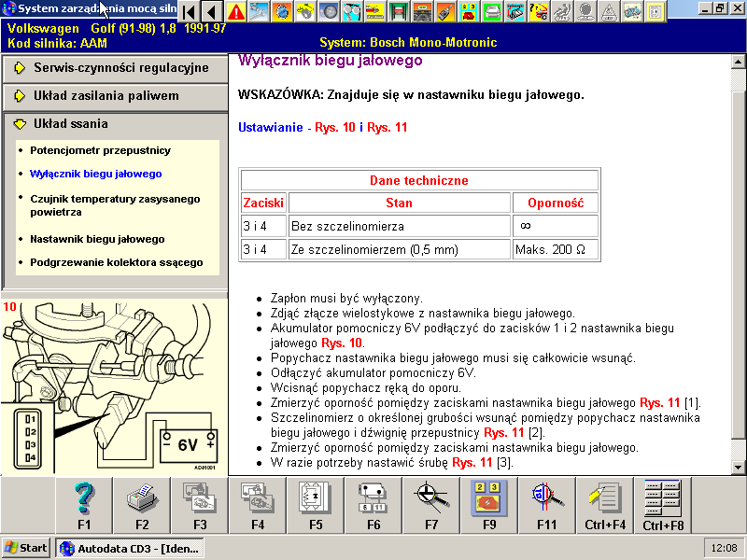Open Rys. 11 [2] link in bullets
Viewport: 747px width, 560px height.
(504, 432)
